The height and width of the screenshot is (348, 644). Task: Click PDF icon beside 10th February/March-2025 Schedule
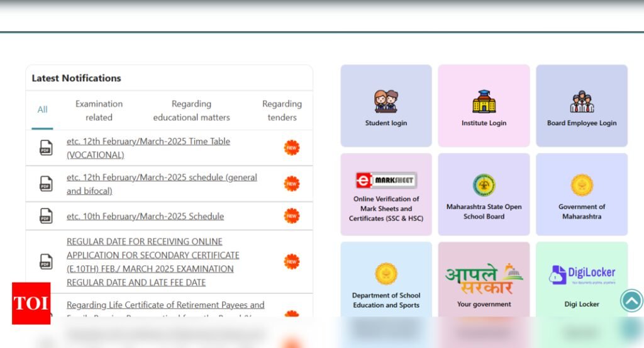pos(46,216)
